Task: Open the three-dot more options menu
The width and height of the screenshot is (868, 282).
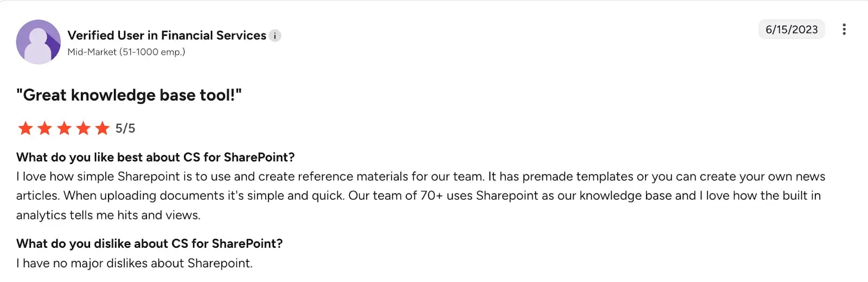Action: click(844, 29)
